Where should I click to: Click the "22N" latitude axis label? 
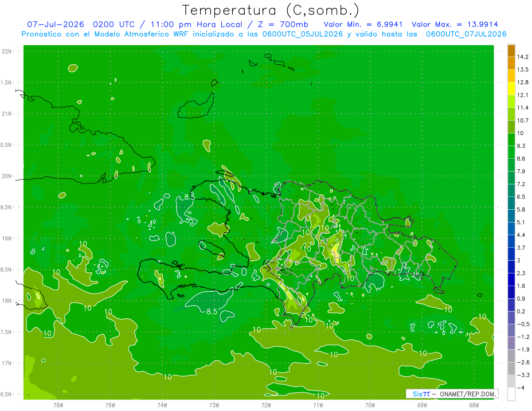coord(7,51)
